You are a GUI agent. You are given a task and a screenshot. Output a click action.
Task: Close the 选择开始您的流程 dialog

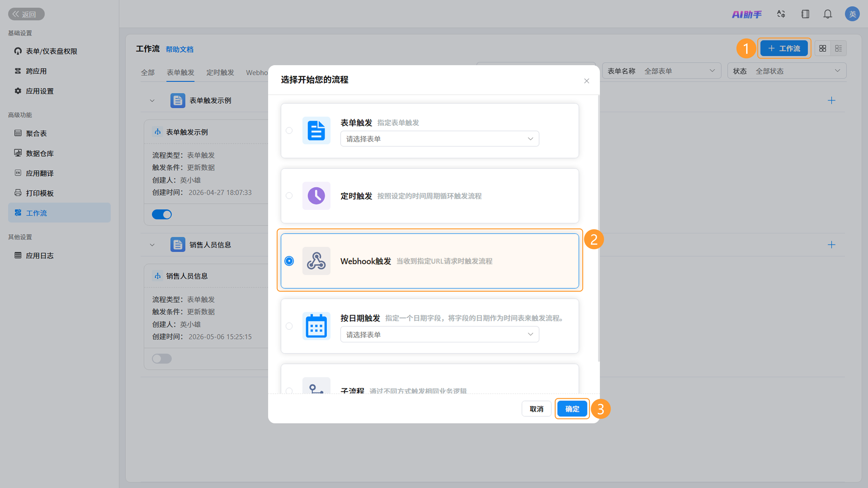click(586, 81)
